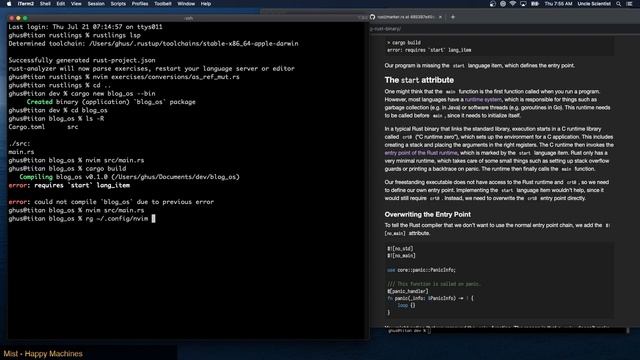Click the Uncle Scientist user name

594,4
